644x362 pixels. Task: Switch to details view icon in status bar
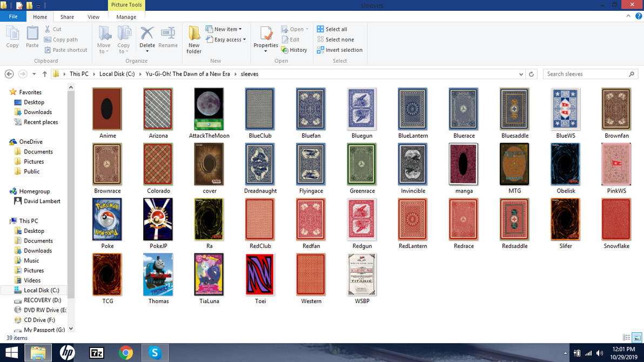(626, 337)
